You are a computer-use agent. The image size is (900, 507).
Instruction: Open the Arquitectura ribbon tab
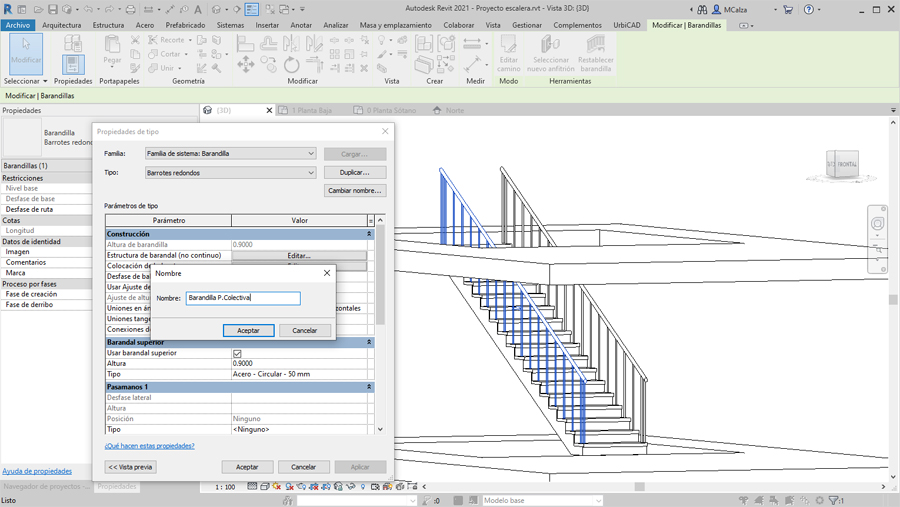tap(62, 25)
